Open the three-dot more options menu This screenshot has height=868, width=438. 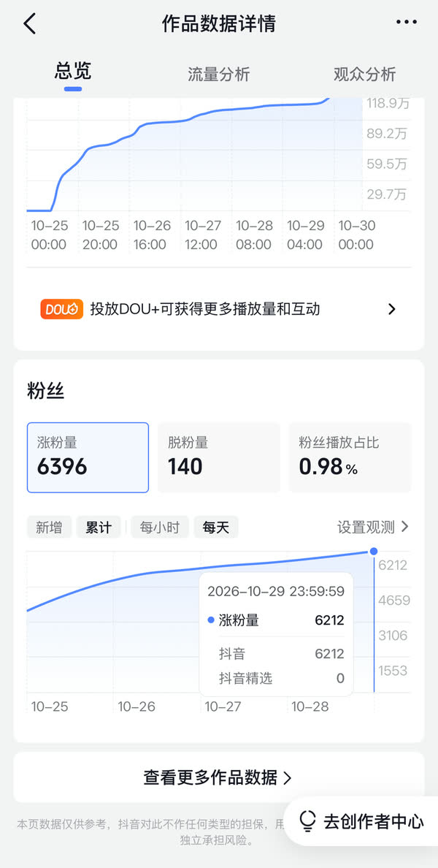(x=407, y=22)
